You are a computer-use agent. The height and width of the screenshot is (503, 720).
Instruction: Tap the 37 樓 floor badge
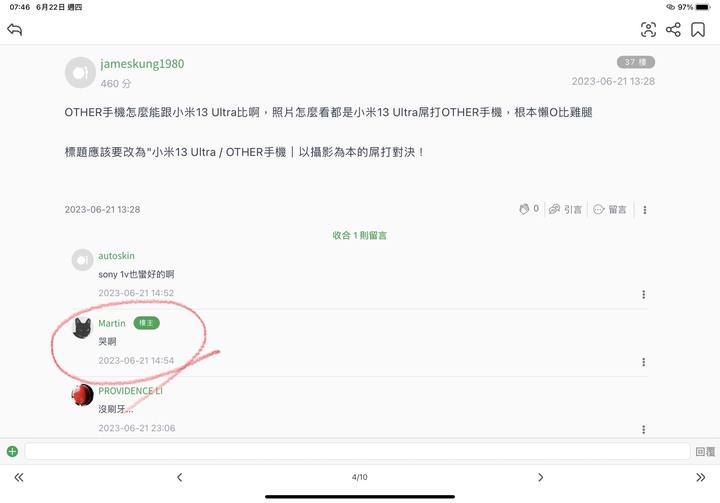tap(636, 62)
